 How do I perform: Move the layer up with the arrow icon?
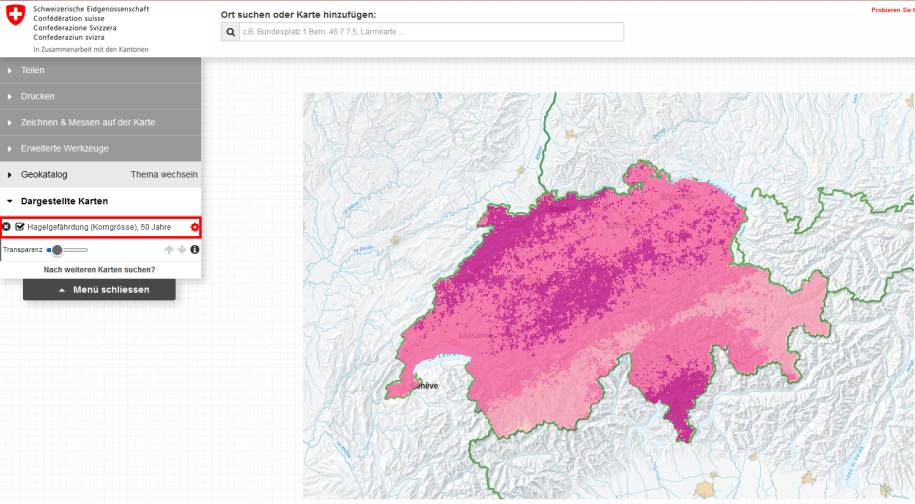(x=169, y=250)
